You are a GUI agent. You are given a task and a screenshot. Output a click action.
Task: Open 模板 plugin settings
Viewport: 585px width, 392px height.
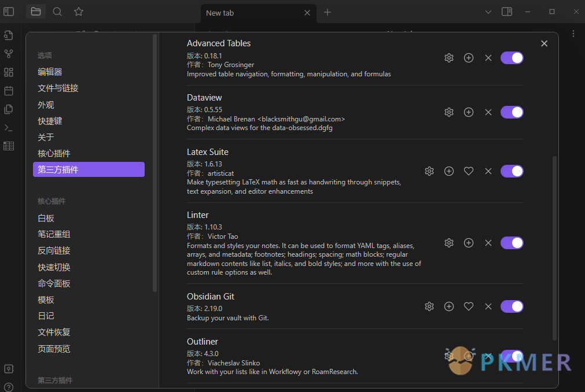(x=89, y=300)
